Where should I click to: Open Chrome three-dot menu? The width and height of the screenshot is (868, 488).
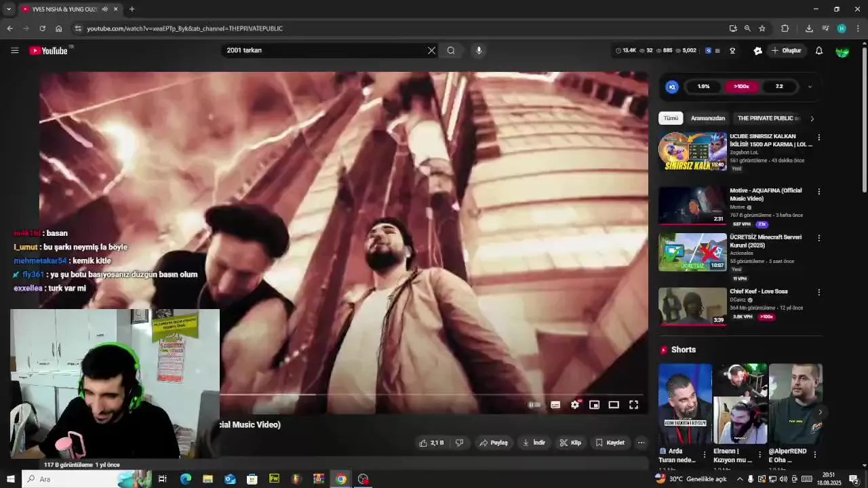point(858,28)
